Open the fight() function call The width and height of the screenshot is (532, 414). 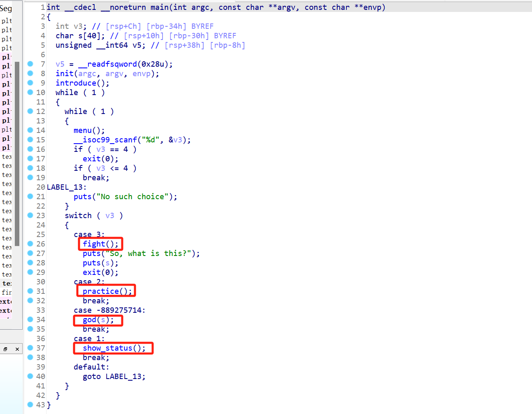pyautogui.click(x=94, y=244)
